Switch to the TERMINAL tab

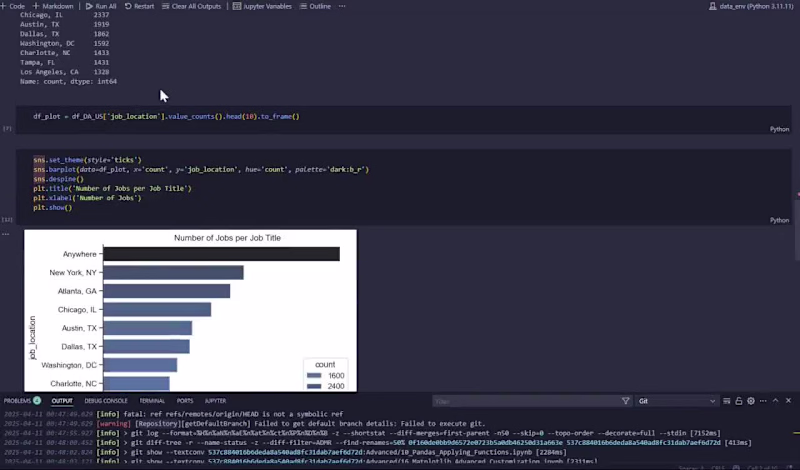[x=152, y=401]
